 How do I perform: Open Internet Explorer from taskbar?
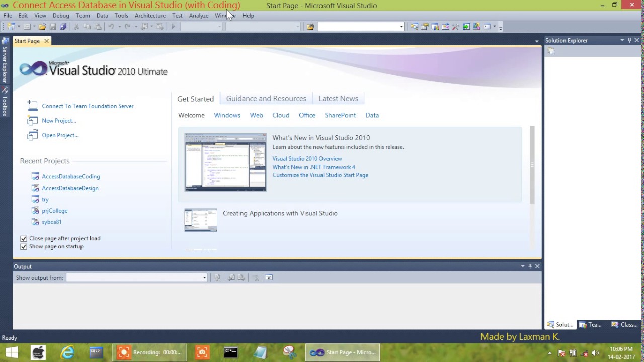click(67, 352)
